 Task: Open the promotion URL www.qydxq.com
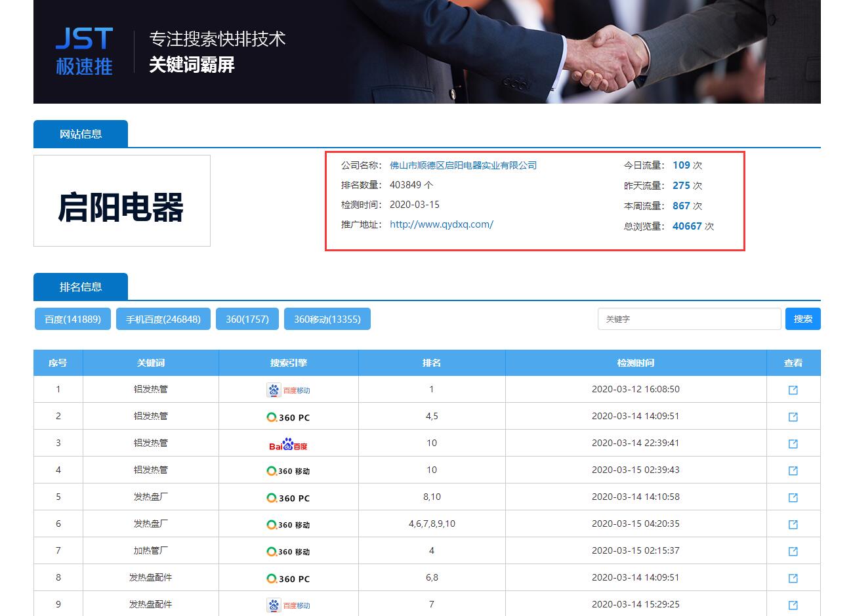pos(441,224)
